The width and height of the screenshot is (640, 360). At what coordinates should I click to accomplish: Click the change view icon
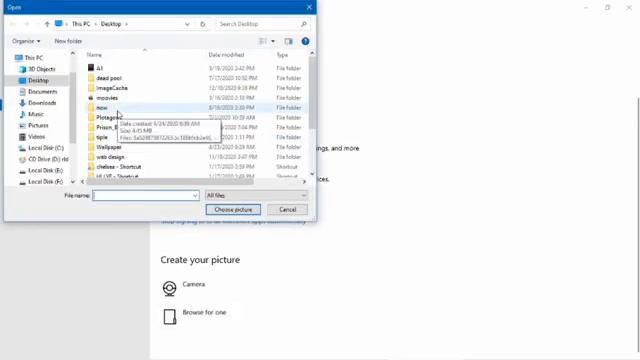click(263, 41)
